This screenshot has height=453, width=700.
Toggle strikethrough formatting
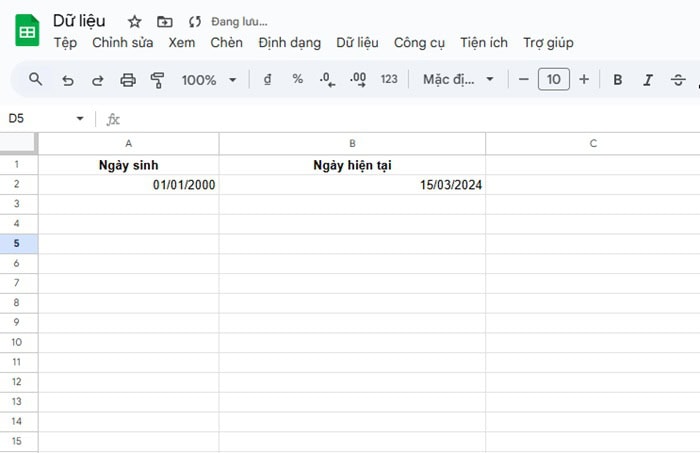coord(679,79)
